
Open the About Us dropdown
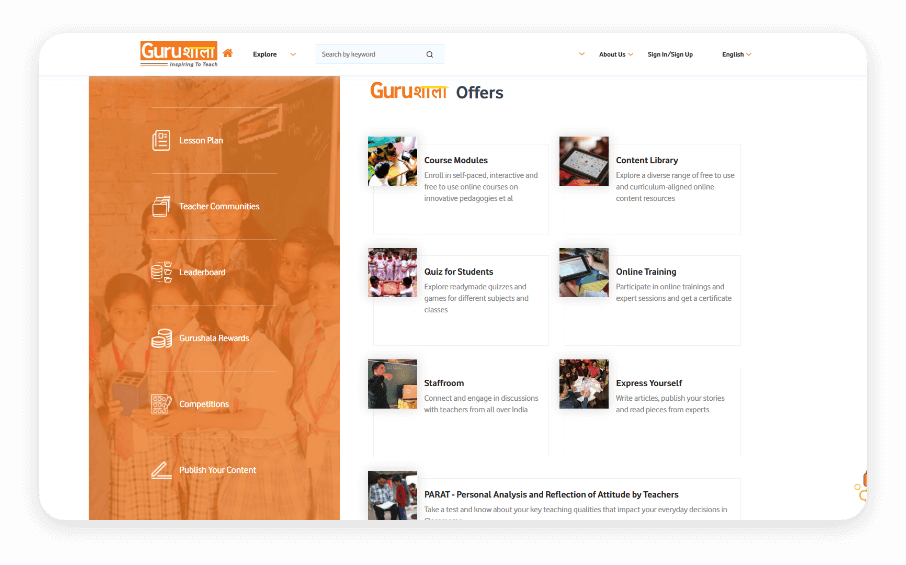616,54
